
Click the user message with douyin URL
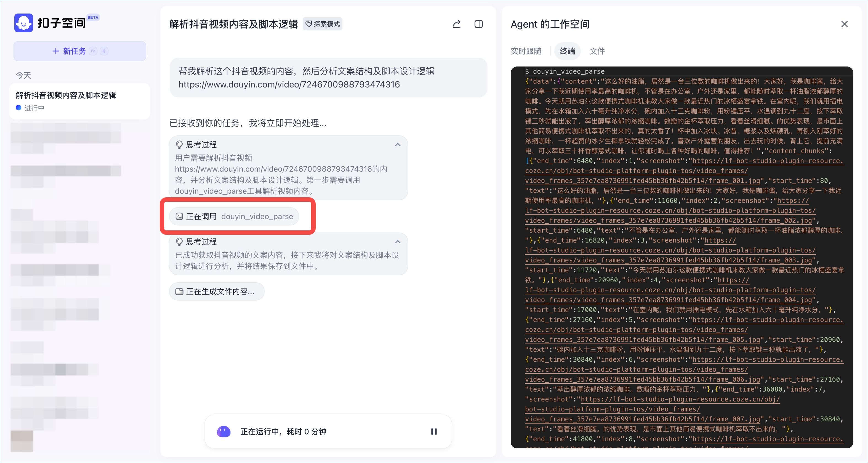[x=328, y=78]
